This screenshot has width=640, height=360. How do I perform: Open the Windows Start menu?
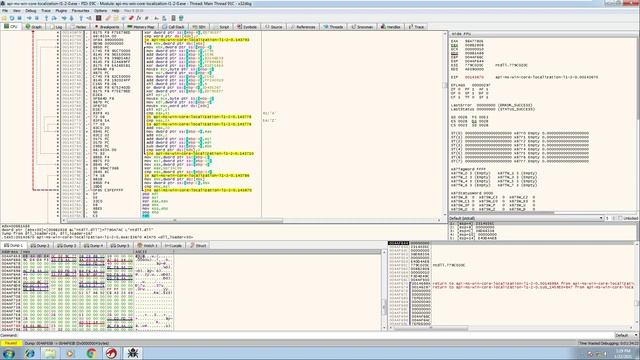[9, 353]
